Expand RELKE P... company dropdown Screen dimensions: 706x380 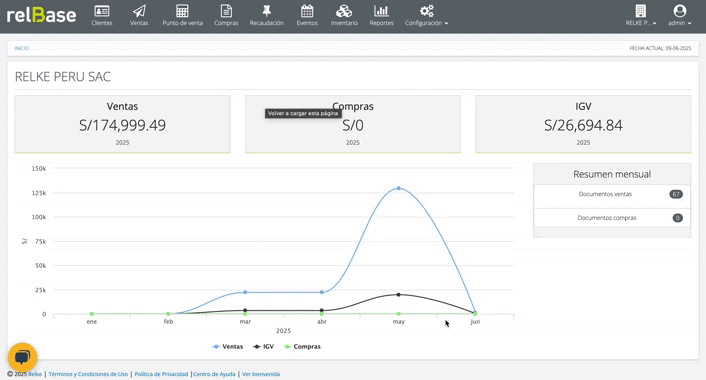coord(641,15)
